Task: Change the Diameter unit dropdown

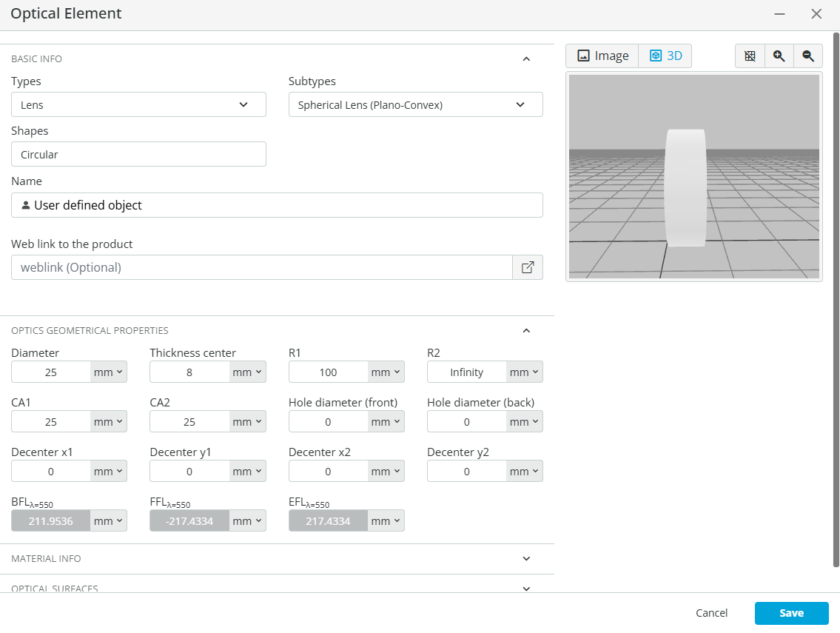Action: [109, 372]
